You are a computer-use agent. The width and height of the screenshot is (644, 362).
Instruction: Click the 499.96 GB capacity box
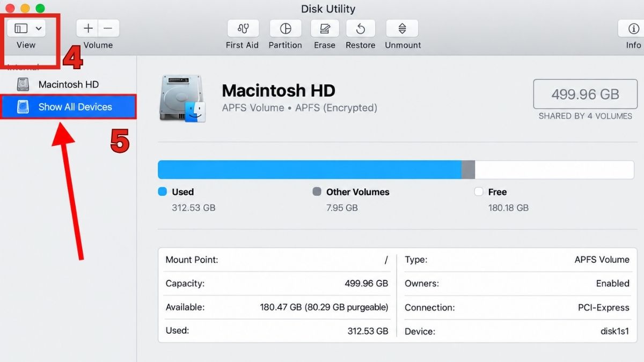point(585,94)
